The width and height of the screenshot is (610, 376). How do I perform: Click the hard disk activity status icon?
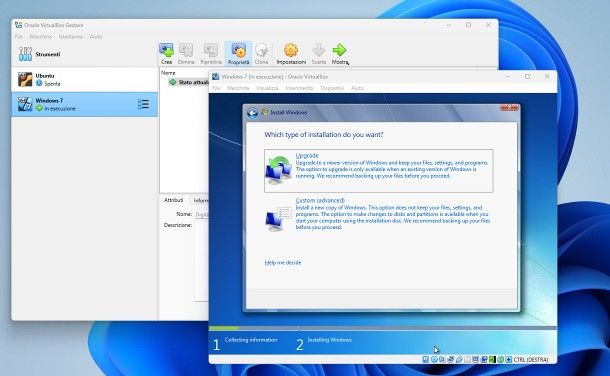[x=426, y=360]
